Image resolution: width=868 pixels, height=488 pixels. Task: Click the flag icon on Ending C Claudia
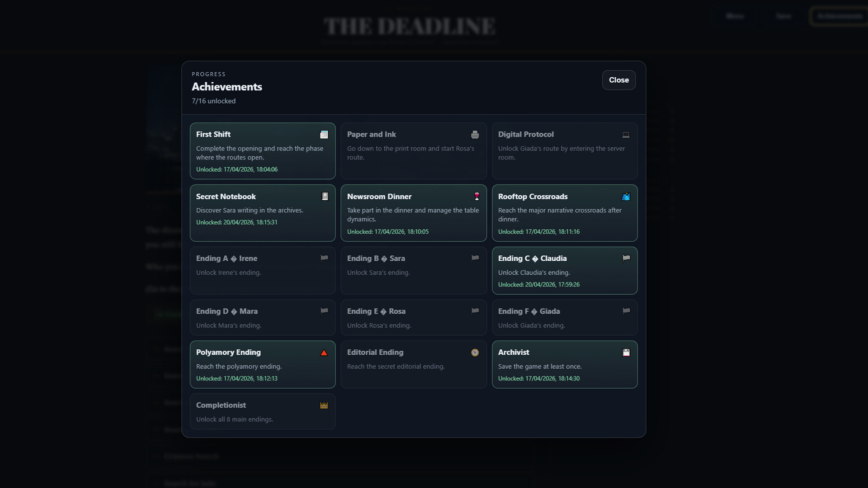click(626, 258)
